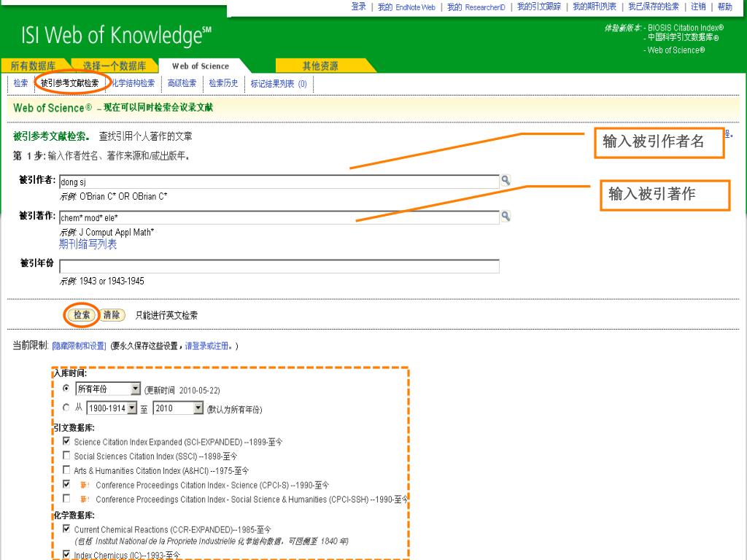Open 我的 ResearcherID link
Screen dimensions: 747x560
point(476,7)
